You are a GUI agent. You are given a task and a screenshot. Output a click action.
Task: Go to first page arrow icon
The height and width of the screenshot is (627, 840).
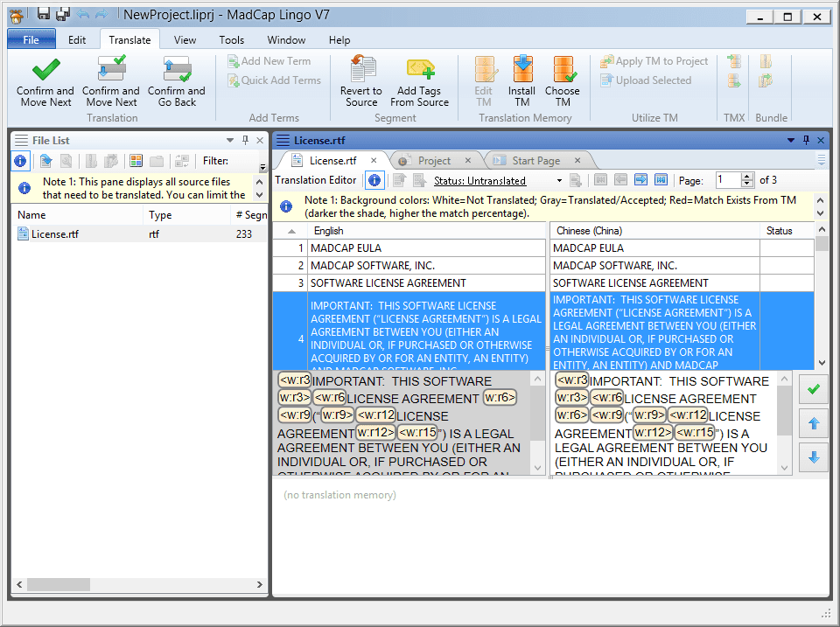click(x=600, y=180)
